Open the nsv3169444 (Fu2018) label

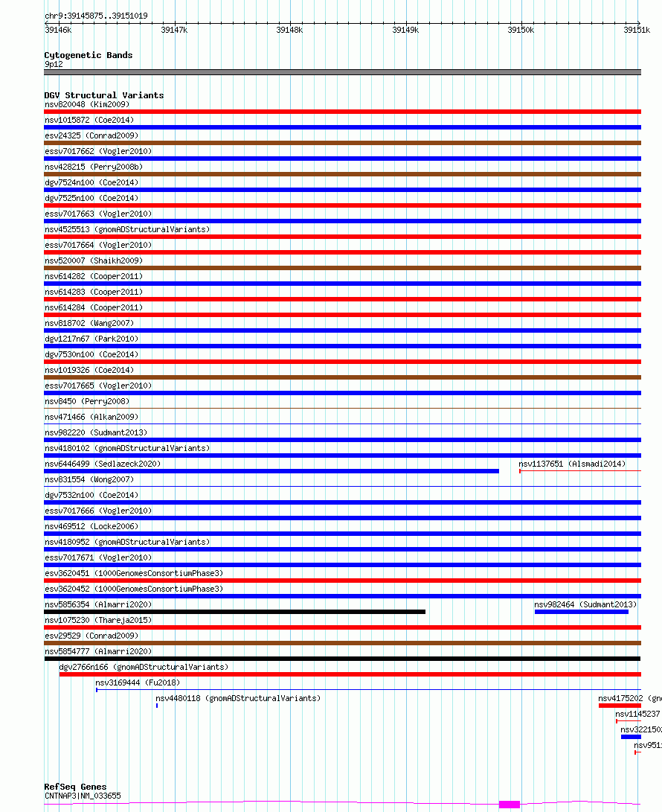point(138,683)
